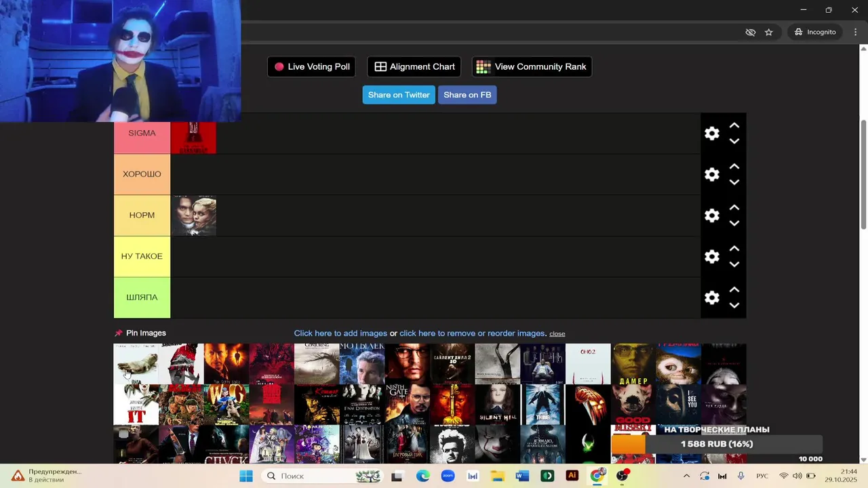Bookmark this page with star icon

(768, 32)
